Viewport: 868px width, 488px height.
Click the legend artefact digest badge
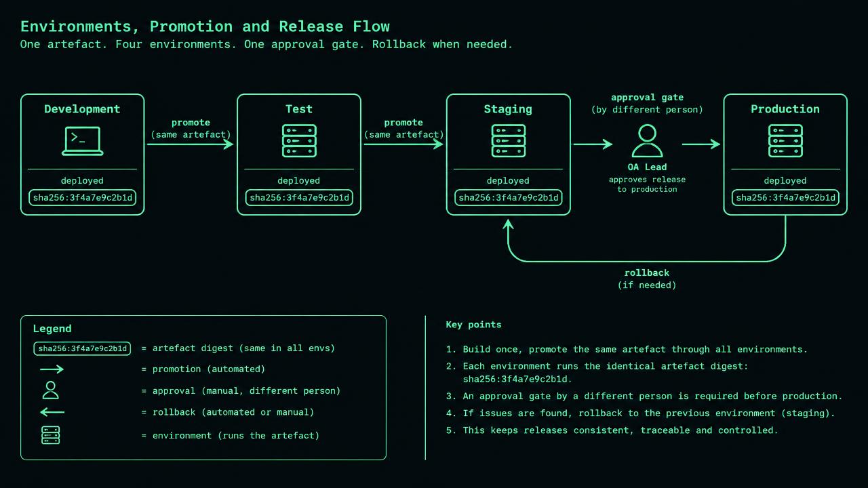(x=82, y=348)
